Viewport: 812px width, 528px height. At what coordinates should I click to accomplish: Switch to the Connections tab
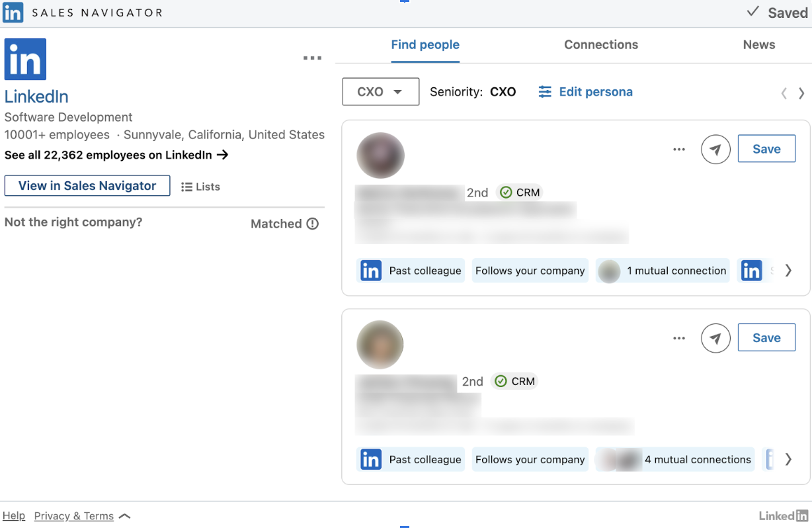pos(601,45)
